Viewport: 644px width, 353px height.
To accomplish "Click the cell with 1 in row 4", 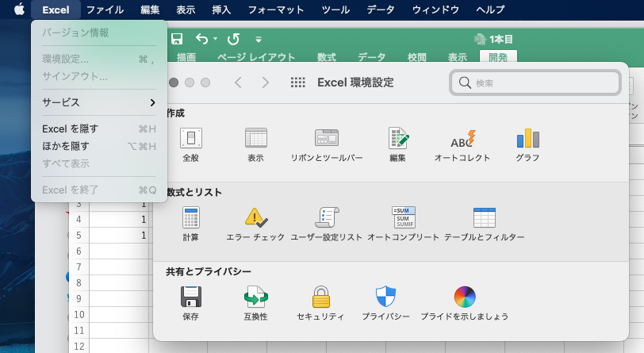I will coord(119,220).
